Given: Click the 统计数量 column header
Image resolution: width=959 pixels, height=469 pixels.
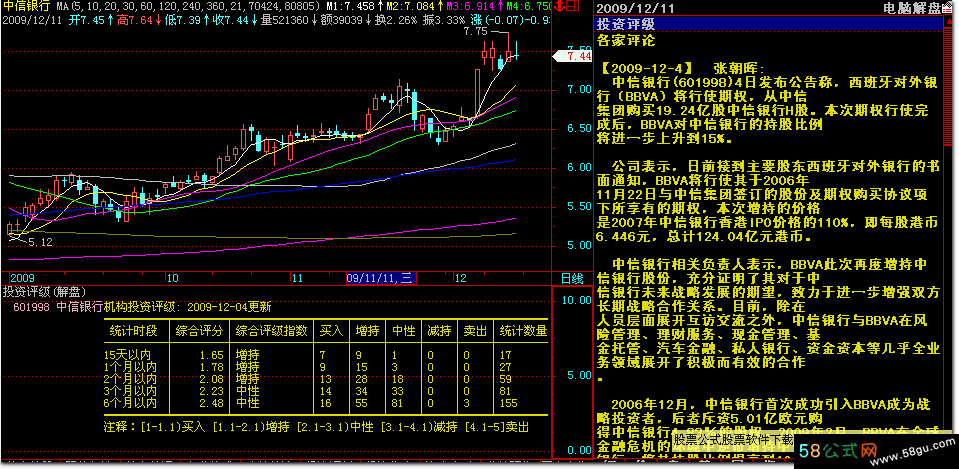Looking at the screenshot, I should click(x=523, y=331).
